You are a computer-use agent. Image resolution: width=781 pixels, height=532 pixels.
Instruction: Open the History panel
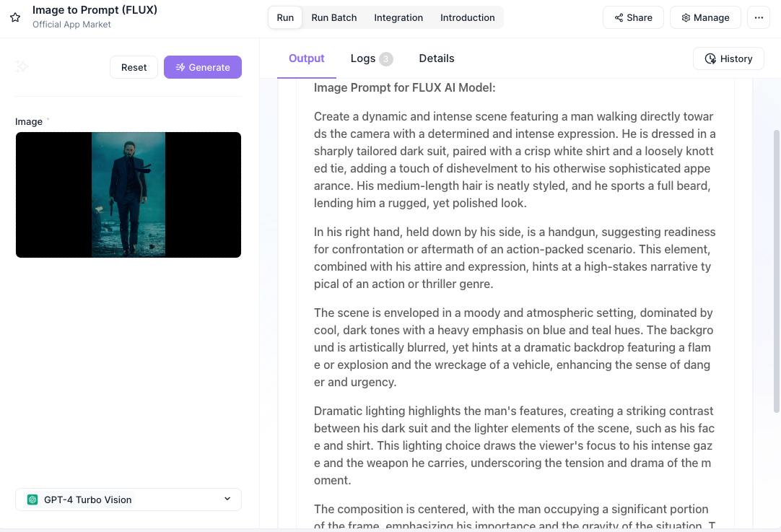point(729,58)
